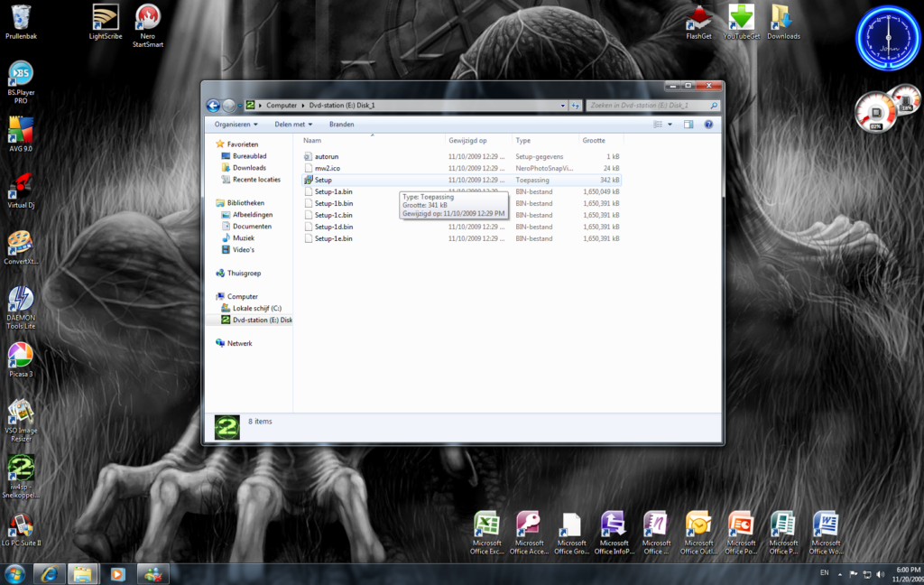Open the Downloads folder on the desktop
Image resolution: width=924 pixels, height=585 pixels.
pyautogui.click(x=784, y=23)
